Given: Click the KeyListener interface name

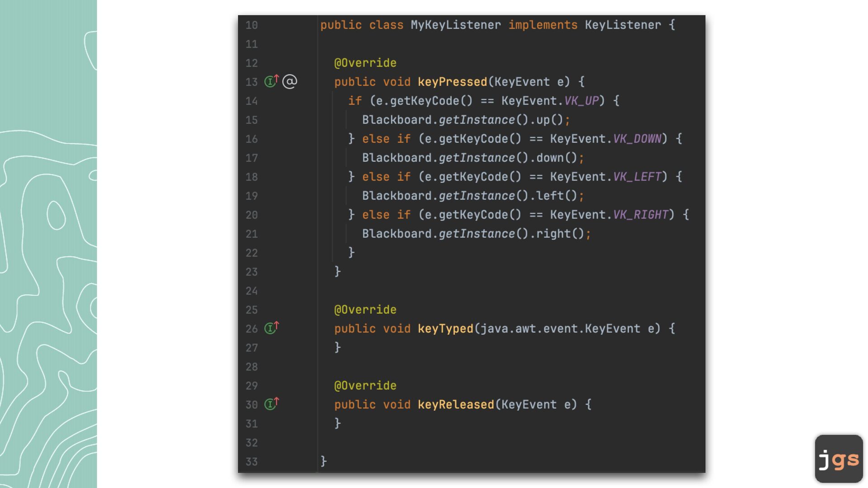Looking at the screenshot, I should [x=623, y=25].
